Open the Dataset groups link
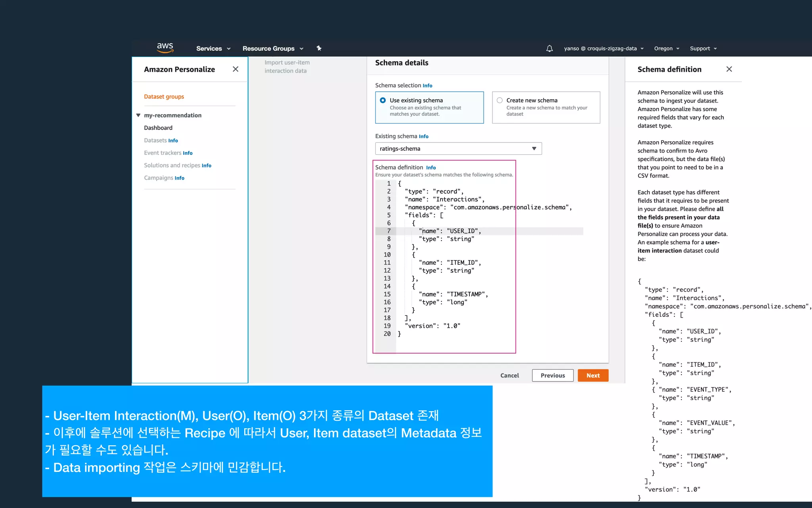This screenshot has height=508, width=812. 164,96
